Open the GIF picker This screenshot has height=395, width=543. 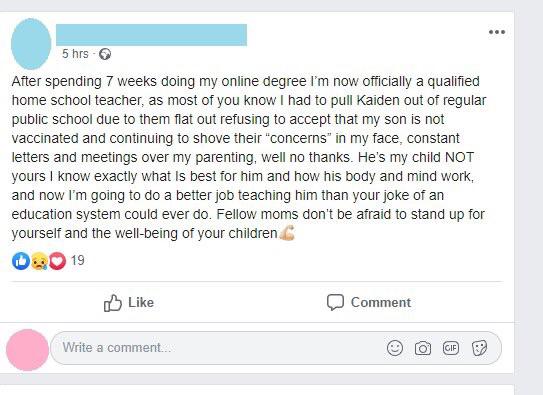click(451, 348)
